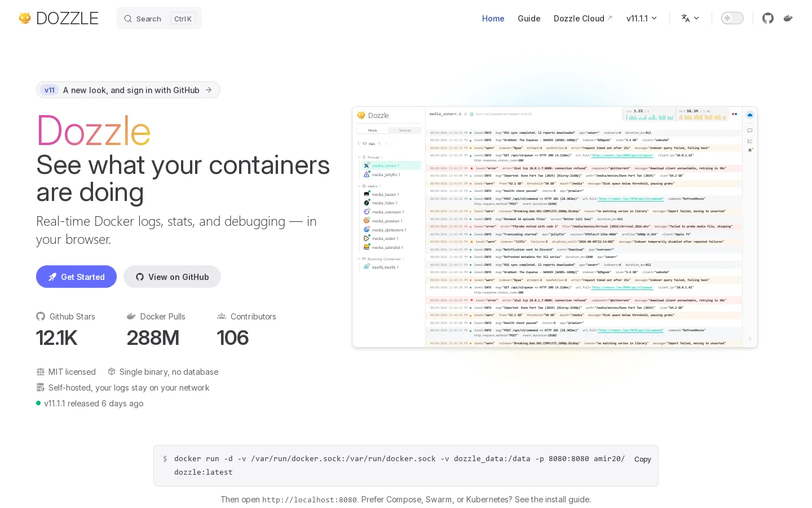Click the green health check icon in preview header
The height and width of the screenshot is (508, 812).
pyautogui.click(x=471, y=114)
